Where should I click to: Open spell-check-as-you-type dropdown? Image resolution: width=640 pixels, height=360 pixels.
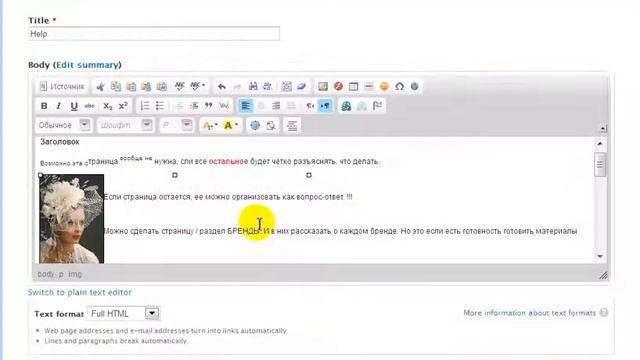pos(198,86)
